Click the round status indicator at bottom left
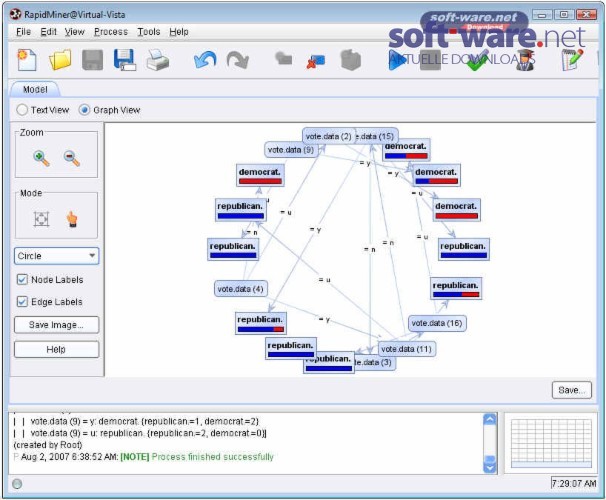This screenshot has height=500, width=606. (x=17, y=484)
